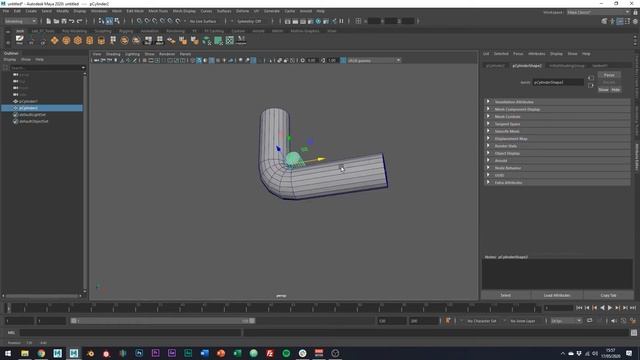640x360 pixels.
Task: Select pCylinder1 in the Outliner
Action: [29, 101]
